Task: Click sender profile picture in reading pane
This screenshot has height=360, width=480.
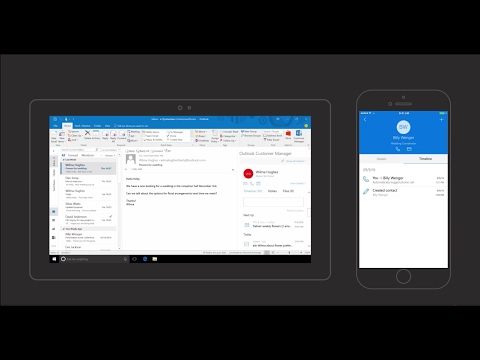Action: 131,159
